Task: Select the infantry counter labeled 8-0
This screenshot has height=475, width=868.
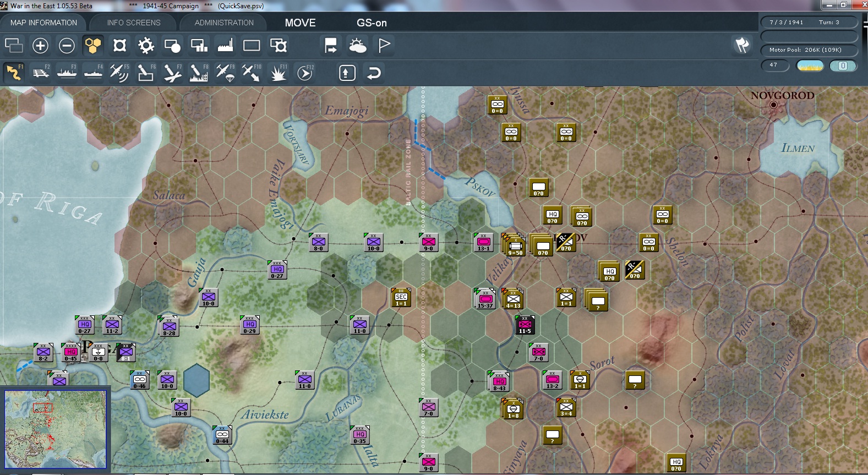Action: point(318,243)
